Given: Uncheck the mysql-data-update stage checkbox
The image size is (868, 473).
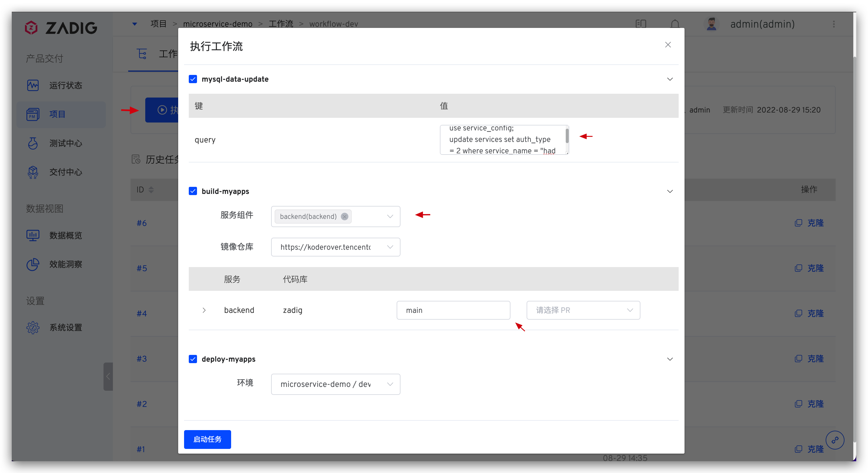Looking at the screenshot, I should (x=193, y=79).
